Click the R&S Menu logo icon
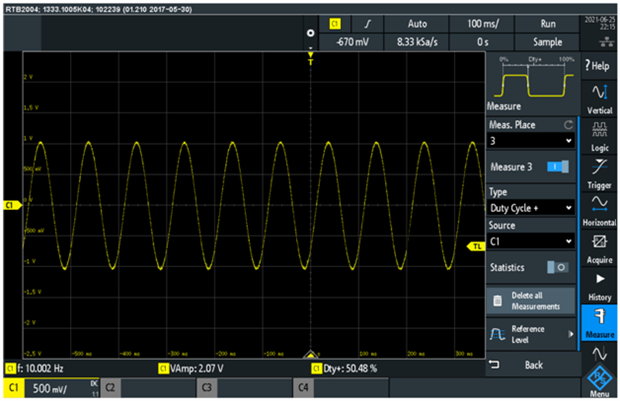Viewport: 620px width, 401px height. (600, 381)
